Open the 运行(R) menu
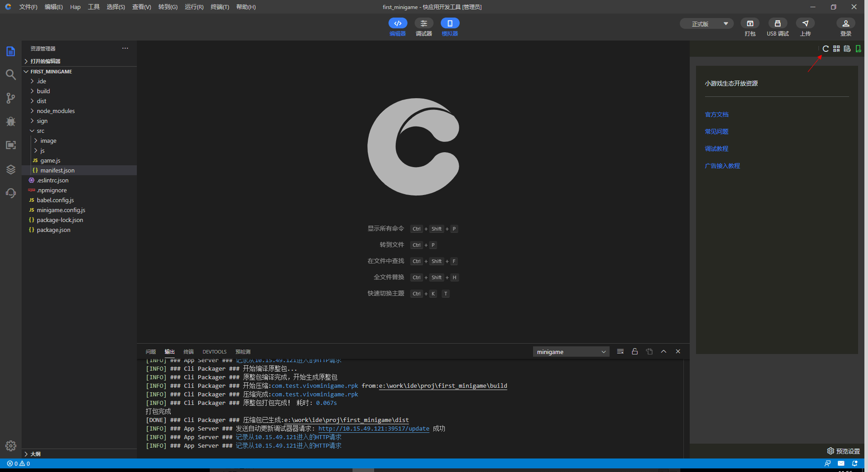Image resolution: width=868 pixels, height=472 pixels. pos(194,7)
